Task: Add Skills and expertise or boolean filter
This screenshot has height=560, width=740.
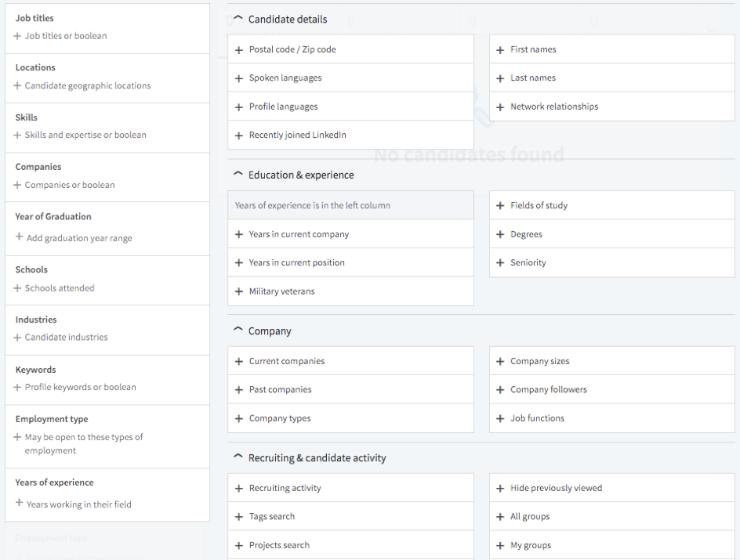Action: click(x=80, y=135)
